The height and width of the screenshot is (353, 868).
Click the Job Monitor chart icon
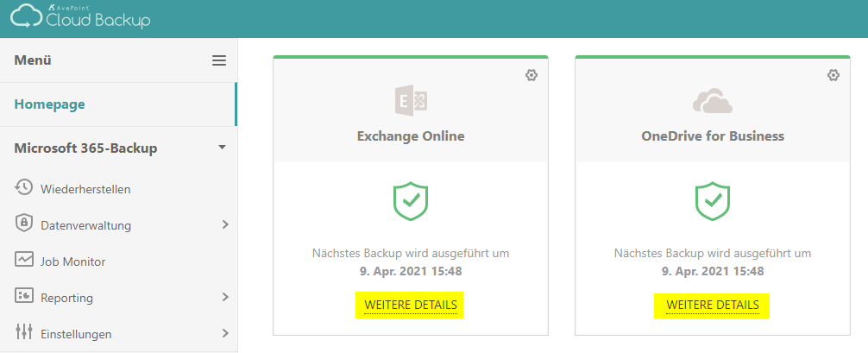[24, 260]
